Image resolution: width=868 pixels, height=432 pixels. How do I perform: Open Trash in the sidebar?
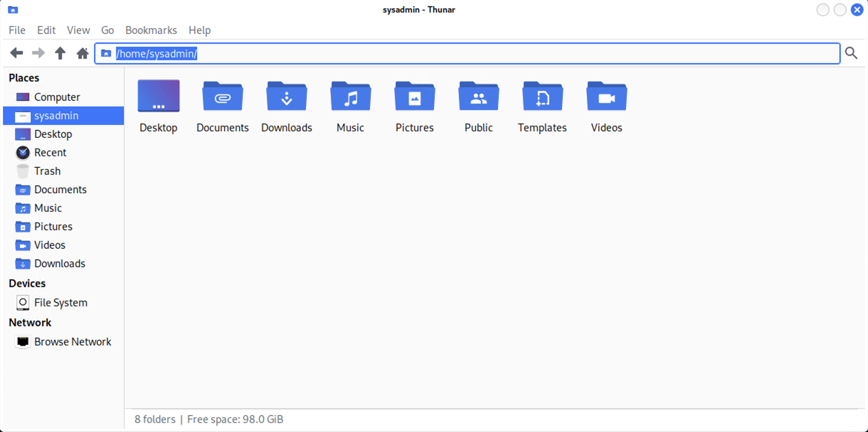[x=47, y=171]
